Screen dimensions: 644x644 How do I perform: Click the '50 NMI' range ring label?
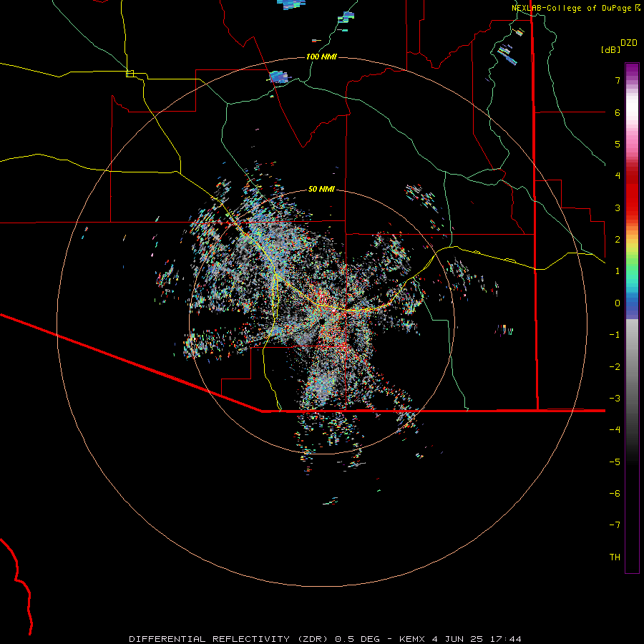click(x=321, y=189)
